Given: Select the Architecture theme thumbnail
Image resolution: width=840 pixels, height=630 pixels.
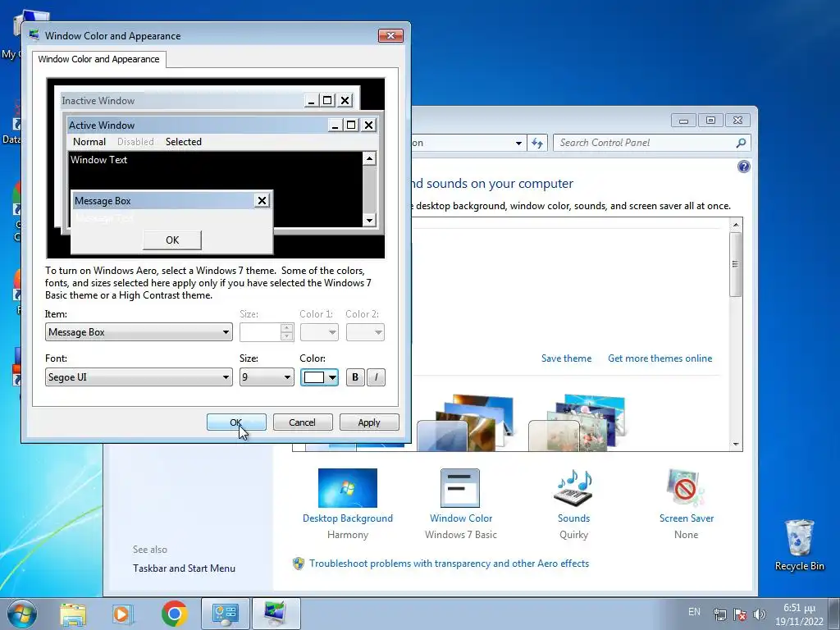Looking at the screenshot, I should (465, 423).
